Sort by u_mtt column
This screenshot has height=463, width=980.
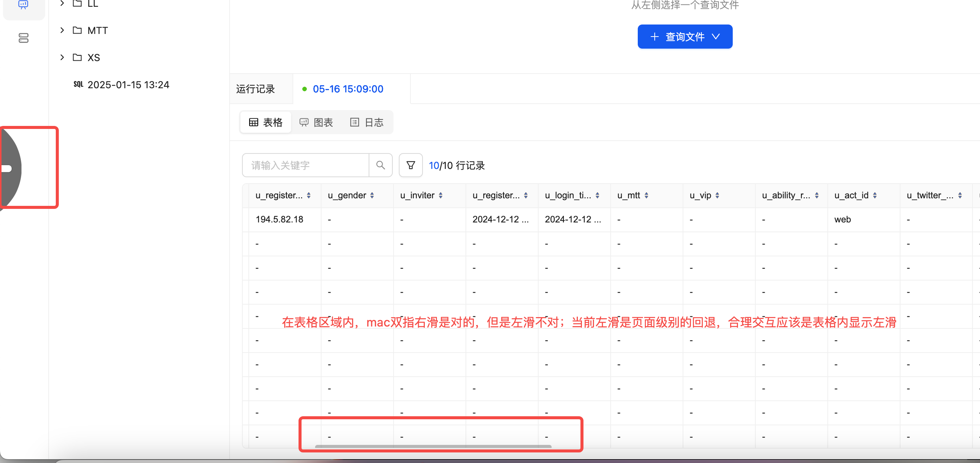pyautogui.click(x=646, y=196)
